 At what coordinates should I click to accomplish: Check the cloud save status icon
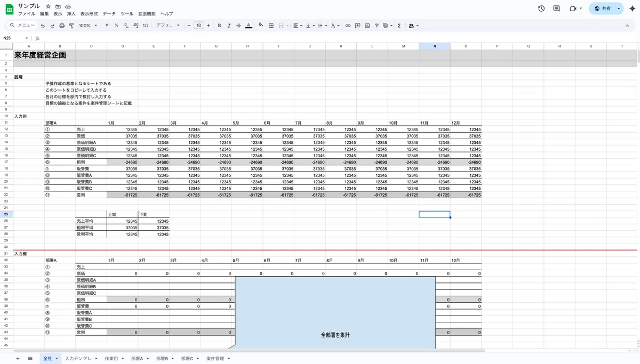pos(68,6)
